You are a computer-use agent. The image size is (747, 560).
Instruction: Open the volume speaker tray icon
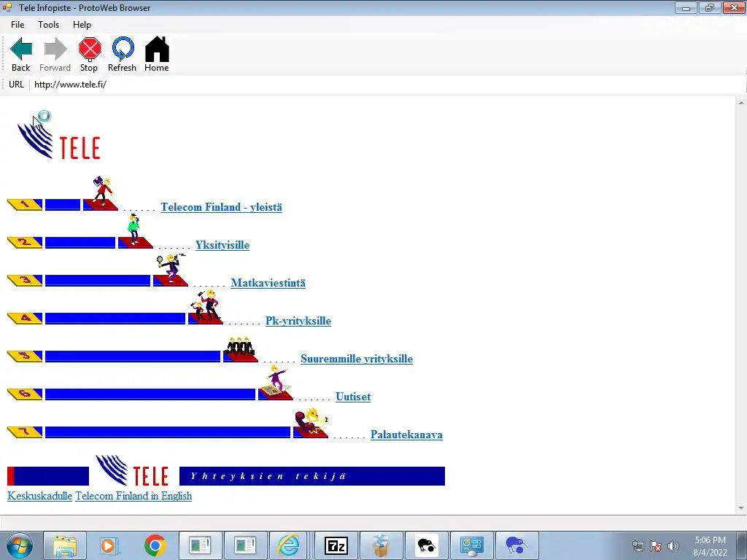coord(673,546)
